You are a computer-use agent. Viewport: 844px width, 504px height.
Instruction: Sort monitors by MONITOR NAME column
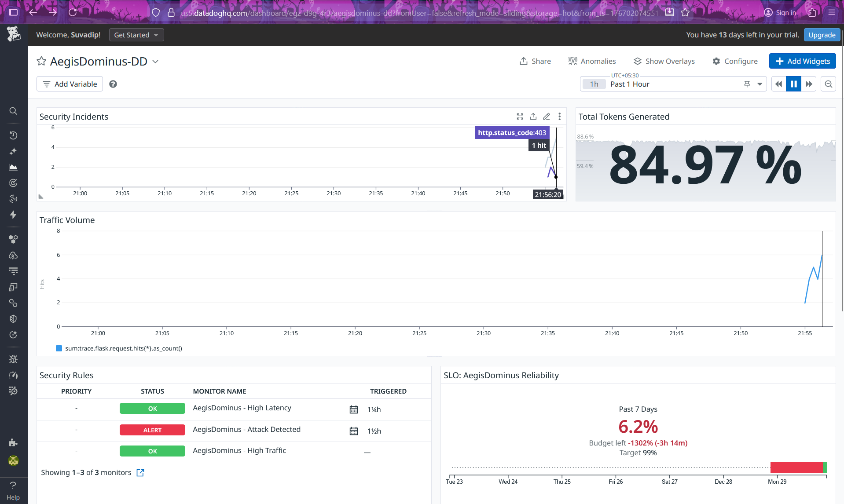click(220, 391)
